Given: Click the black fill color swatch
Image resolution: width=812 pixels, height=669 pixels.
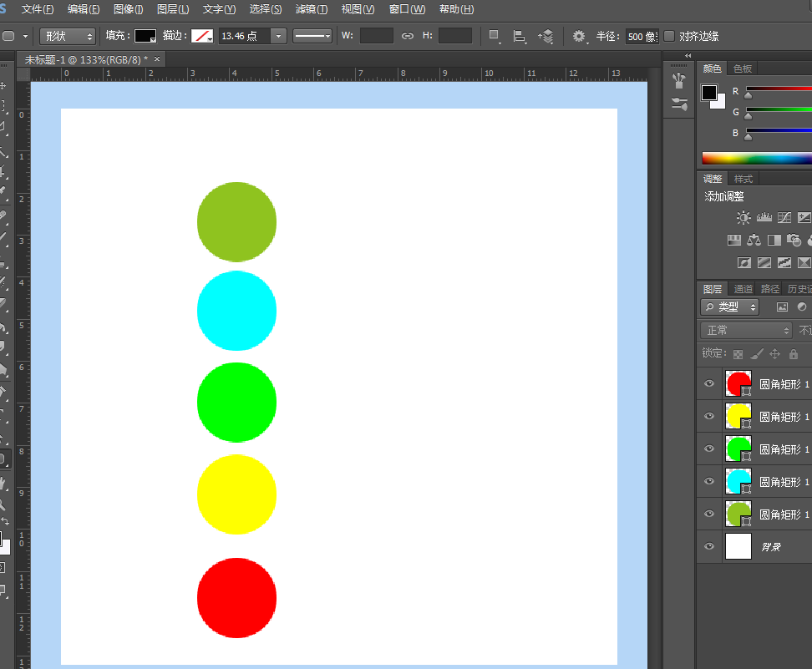Looking at the screenshot, I should 145,36.
